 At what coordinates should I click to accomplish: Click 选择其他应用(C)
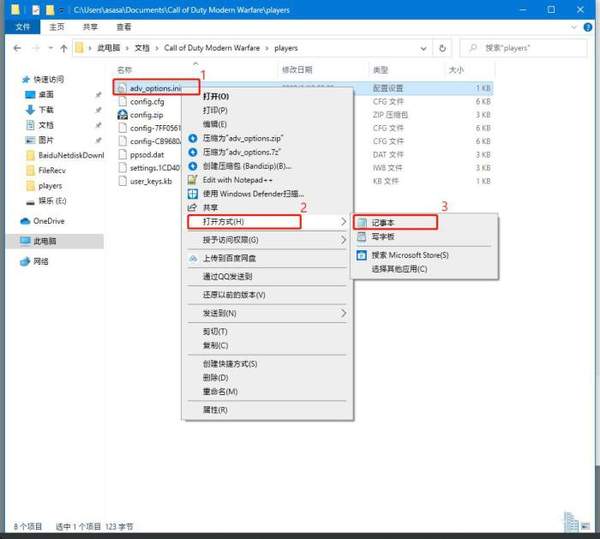point(425,269)
